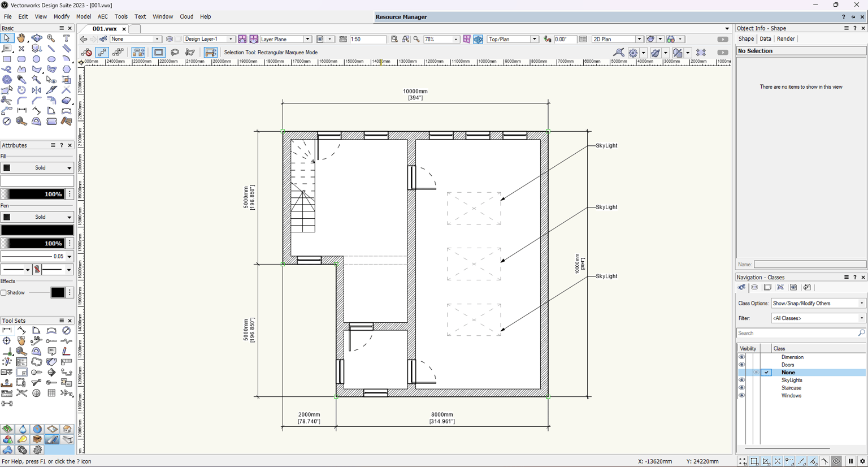Toggle Snap to Intersection button
868x467 pixels.
click(x=778, y=461)
